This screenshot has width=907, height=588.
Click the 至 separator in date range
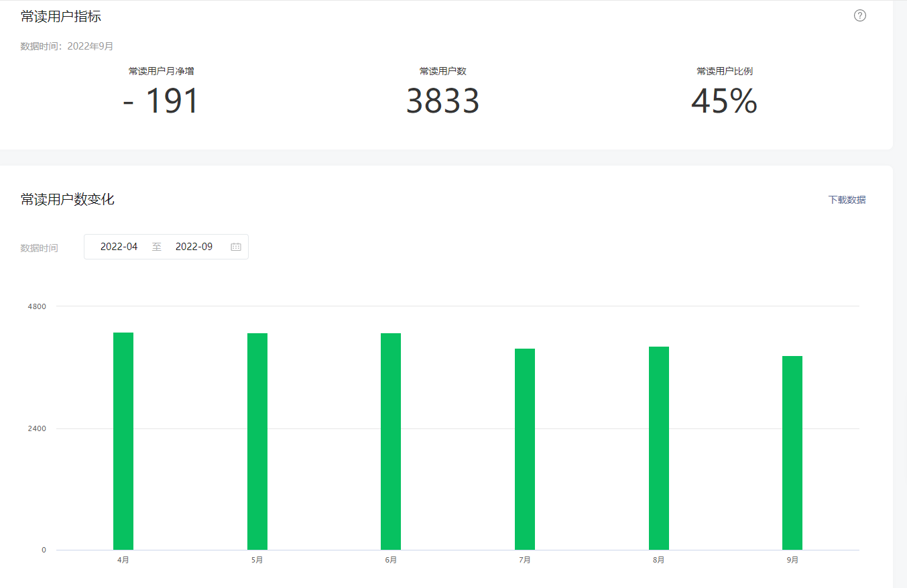[157, 247]
